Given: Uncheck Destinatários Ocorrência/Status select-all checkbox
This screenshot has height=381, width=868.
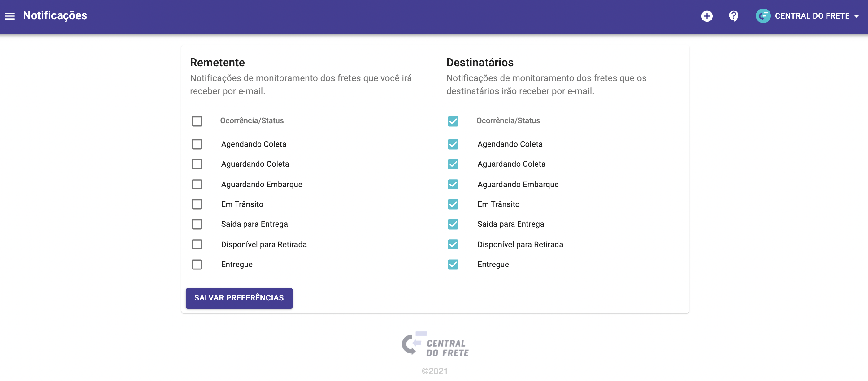Looking at the screenshot, I should click(x=453, y=121).
